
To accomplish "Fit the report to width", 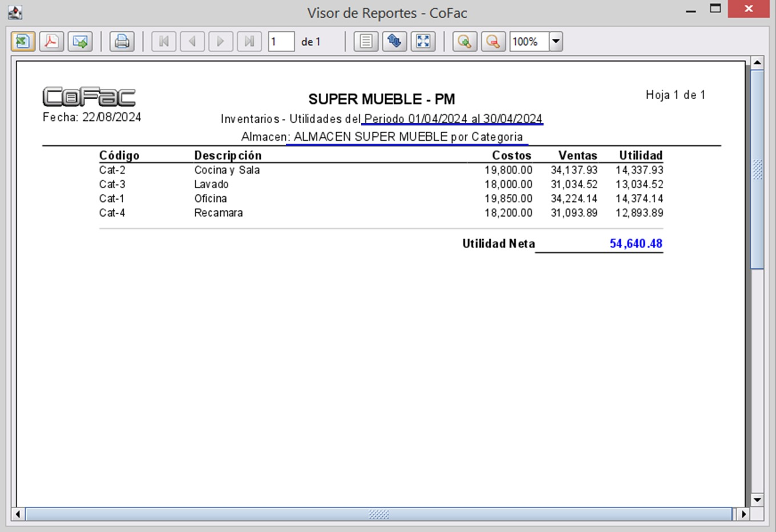I will coord(423,42).
